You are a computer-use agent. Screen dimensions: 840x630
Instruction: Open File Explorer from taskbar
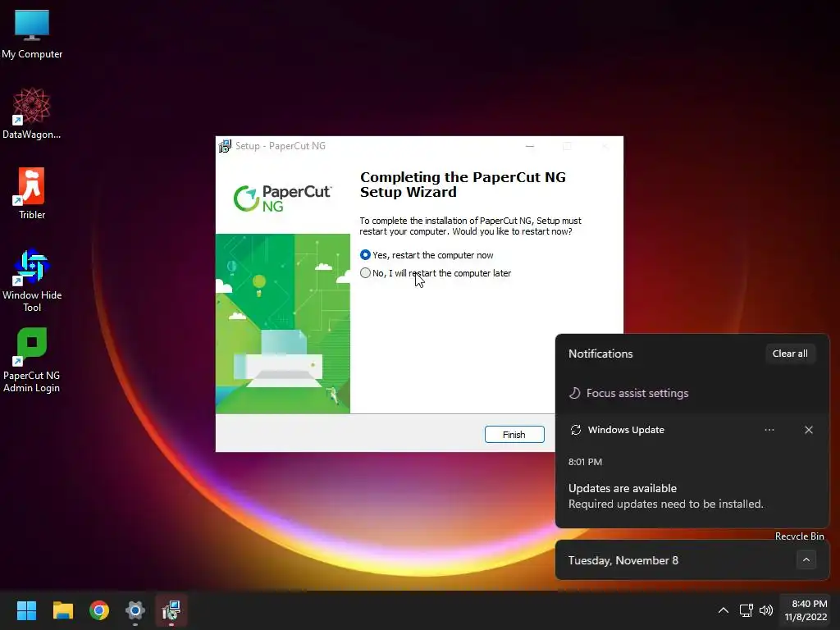[62, 610]
